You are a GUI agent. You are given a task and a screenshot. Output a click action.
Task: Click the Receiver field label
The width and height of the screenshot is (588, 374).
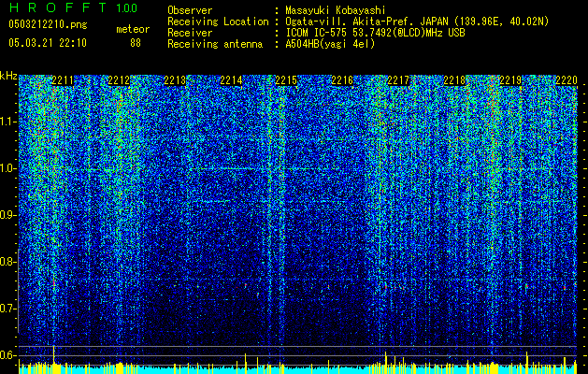click(190, 33)
